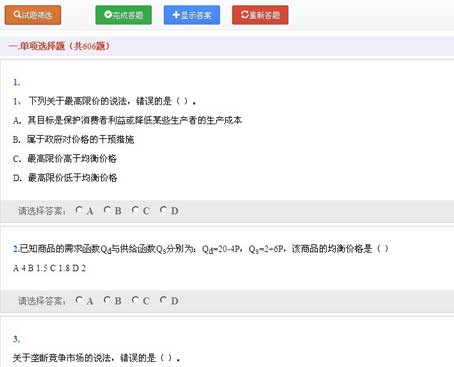
Task: Click the refresh arrows icon on the red button
Action: click(245, 15)
